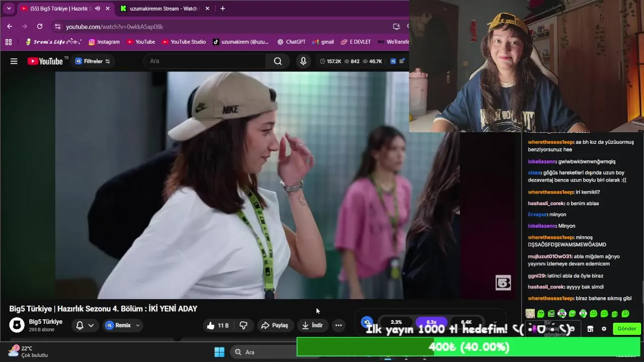Click the 2.3% vidIQ stat pill
644x362 pixels.
[x=396, y=322]
